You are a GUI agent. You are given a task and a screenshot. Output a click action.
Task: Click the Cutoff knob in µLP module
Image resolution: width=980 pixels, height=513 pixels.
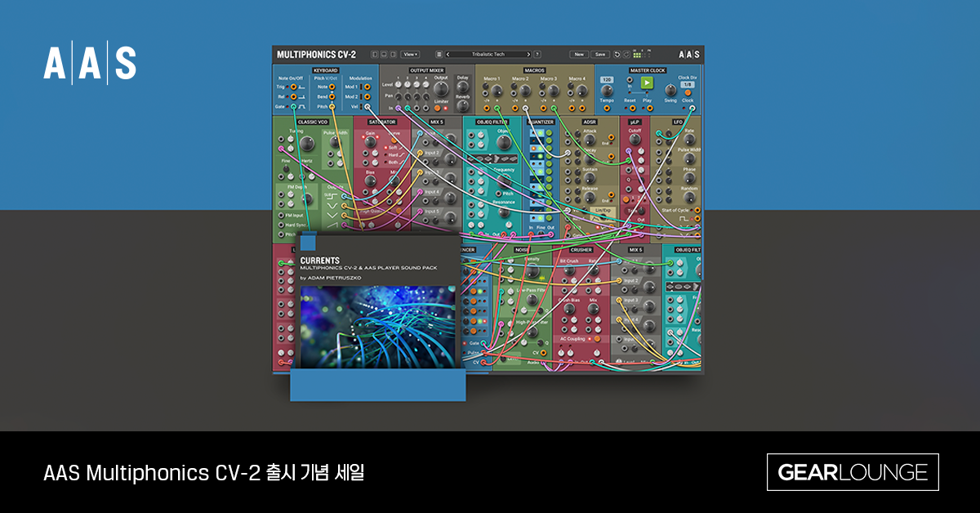(x=634, y=139)
